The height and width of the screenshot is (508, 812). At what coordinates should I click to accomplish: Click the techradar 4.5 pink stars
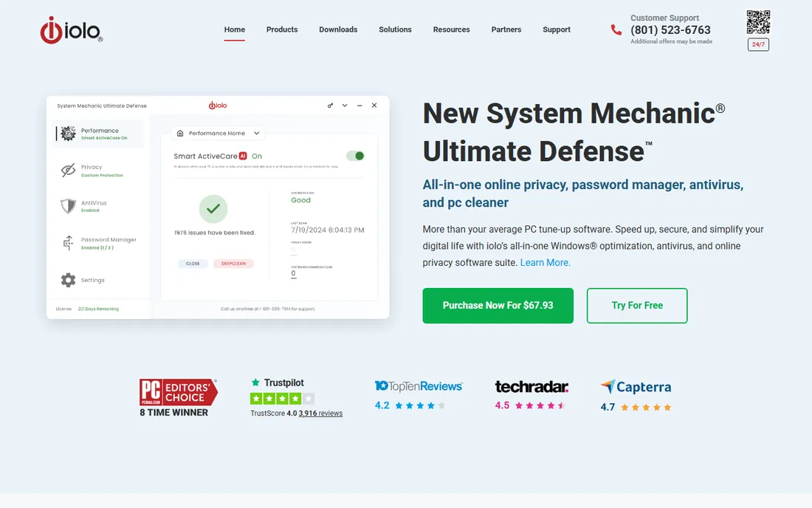pos(540,405)
